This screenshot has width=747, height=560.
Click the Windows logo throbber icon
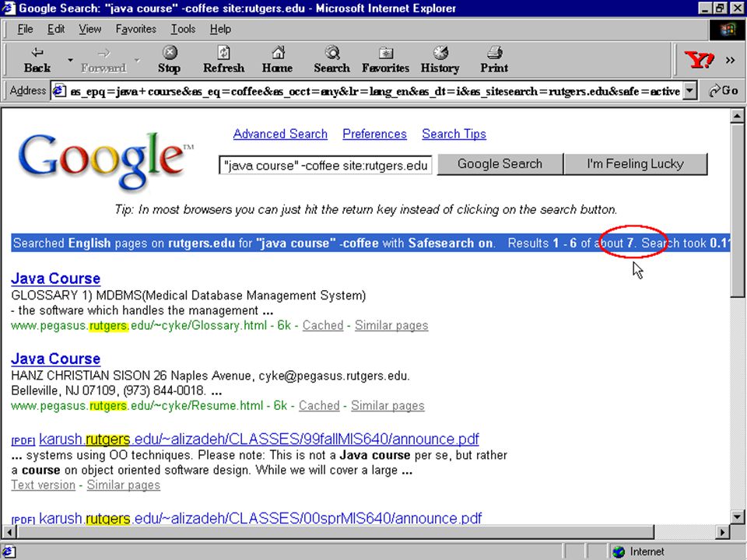click(727, 30)
